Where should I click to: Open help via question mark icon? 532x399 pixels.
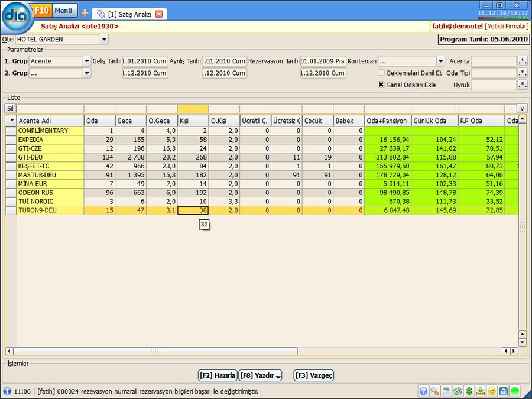click(x=423, y=391)
